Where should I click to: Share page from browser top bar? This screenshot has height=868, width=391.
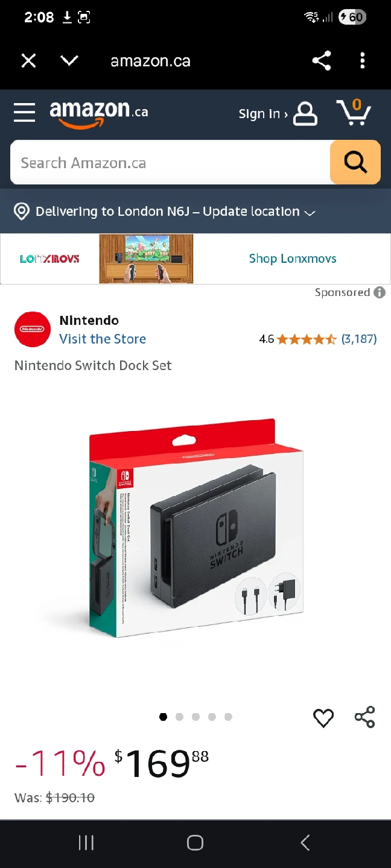[322, 61]
